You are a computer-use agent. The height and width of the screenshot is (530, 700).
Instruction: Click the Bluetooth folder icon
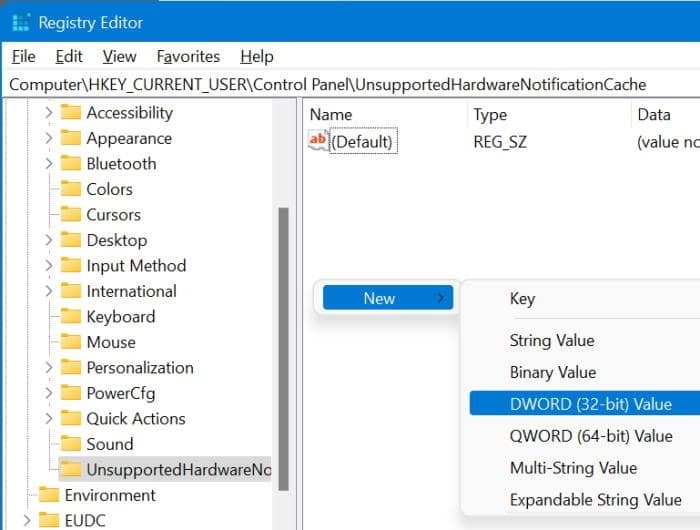tap(71, 163)
